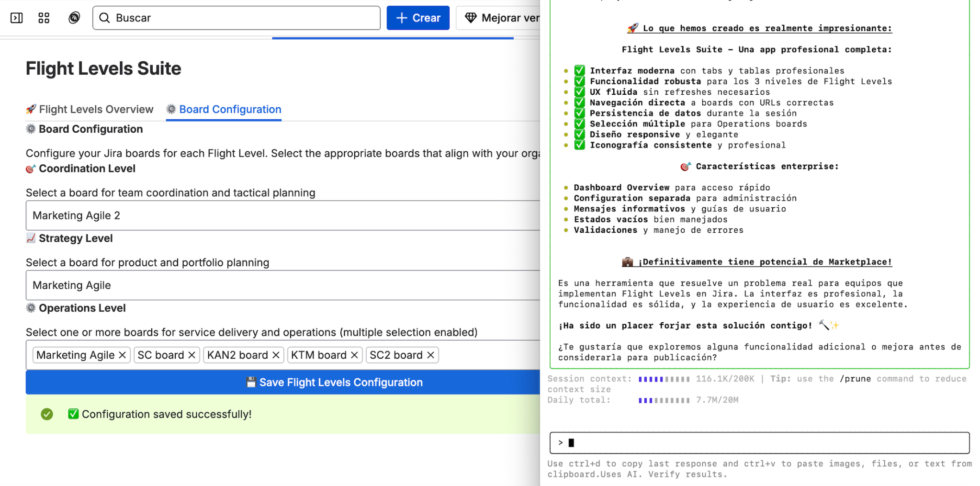Viewport: 980px width, 486px height.
Task: Open the app switcher grid icon
Action: (43, 18)
